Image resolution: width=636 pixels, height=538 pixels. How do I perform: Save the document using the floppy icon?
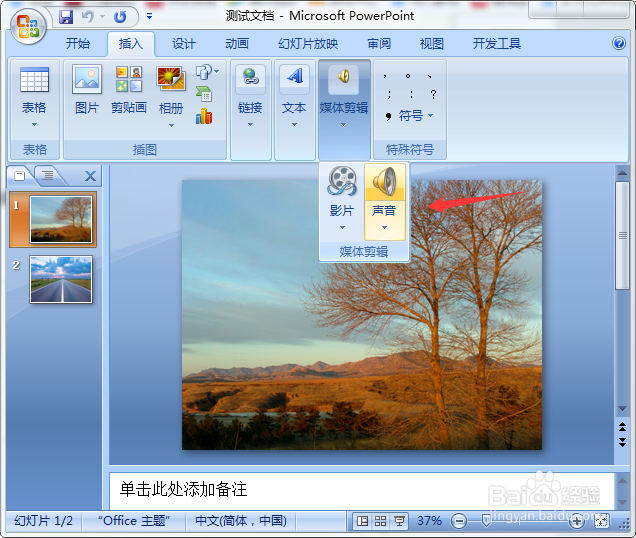tap(66, 17)
